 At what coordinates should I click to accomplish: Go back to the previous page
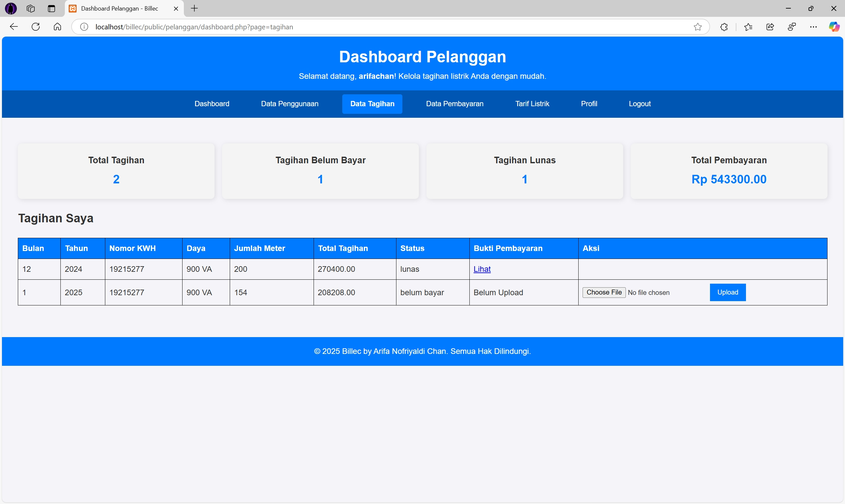(x=14, y=27)
